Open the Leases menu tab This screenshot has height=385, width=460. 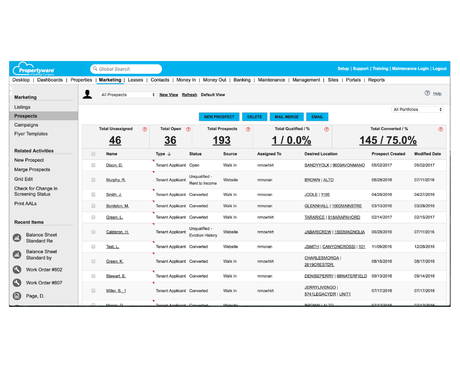(x=135, y=80)
